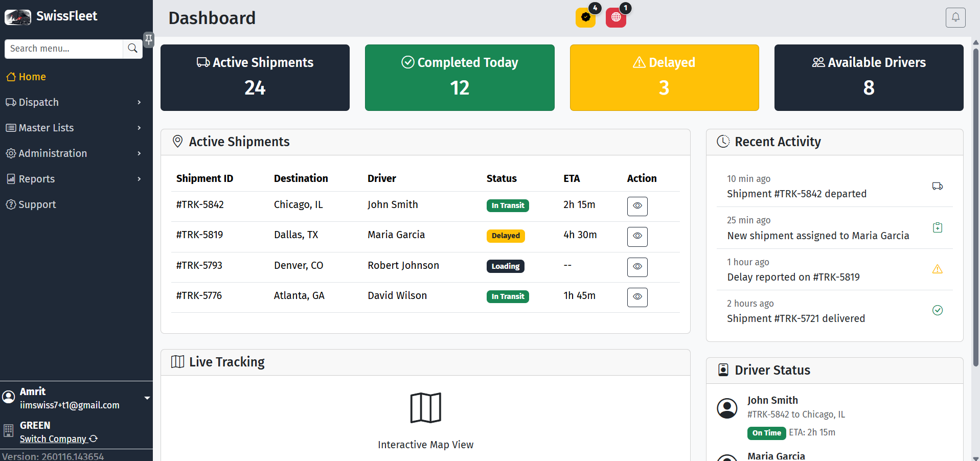The height and width of the screenshot is (461, 980).
Task: Click the Switch Company link
Action: (58, 439)
